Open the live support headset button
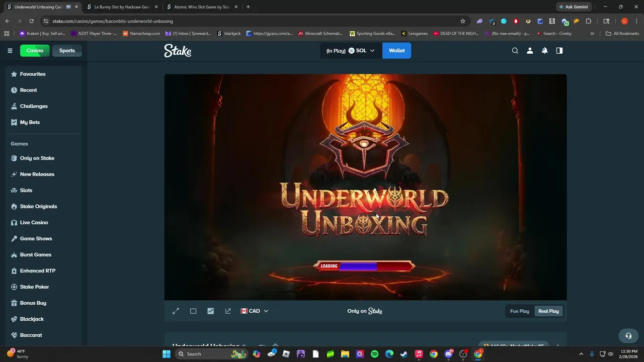 point(628,335)
